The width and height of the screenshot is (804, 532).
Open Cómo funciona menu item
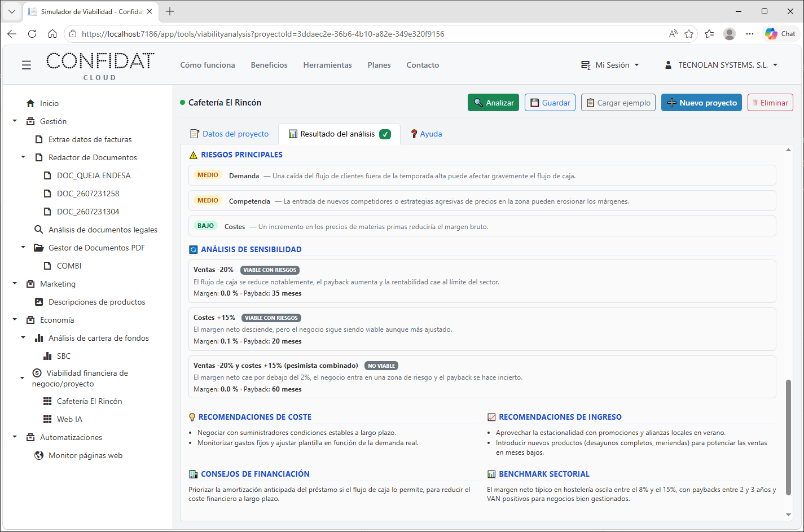pos(208,65)
